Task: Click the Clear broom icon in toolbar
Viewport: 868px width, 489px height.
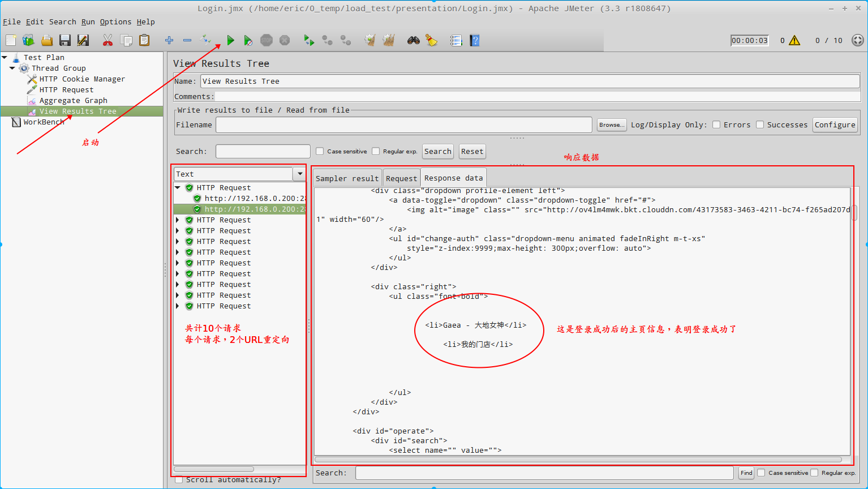Action: (x=431, y=40)
